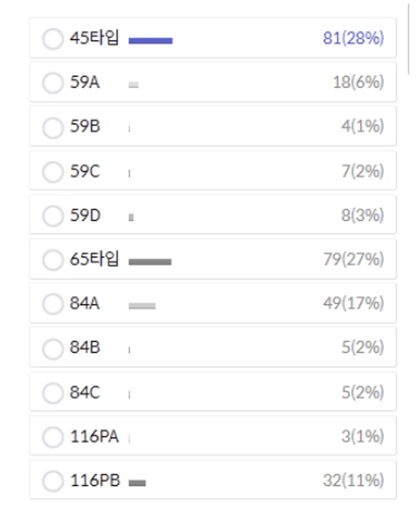Select the 116PB radio button

tap(53, 481)
